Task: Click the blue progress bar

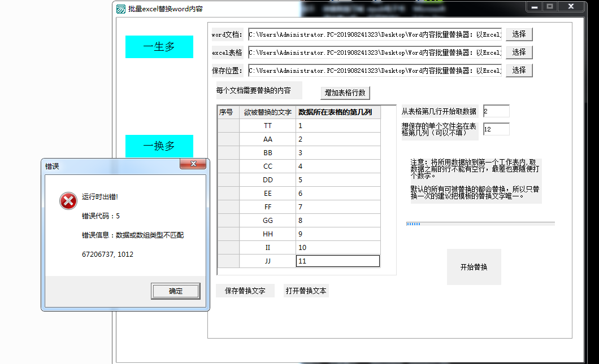Action: (480, 224)
